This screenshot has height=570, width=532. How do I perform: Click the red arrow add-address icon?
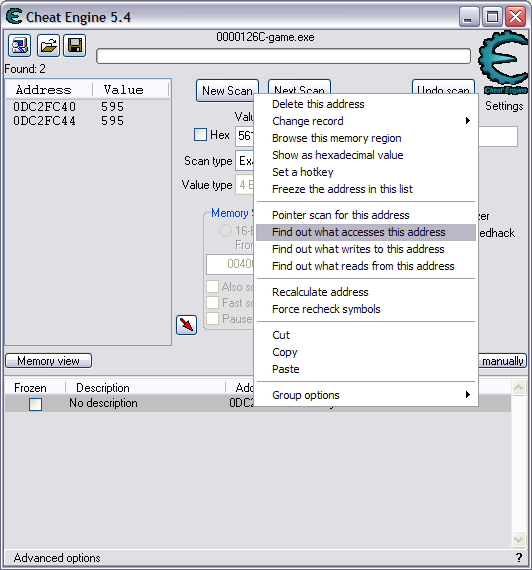(187, 325)
